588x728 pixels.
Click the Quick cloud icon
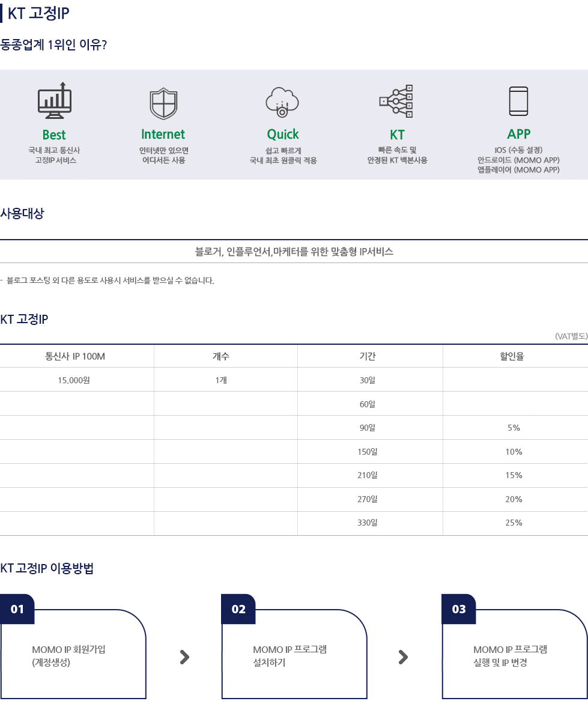282,102
